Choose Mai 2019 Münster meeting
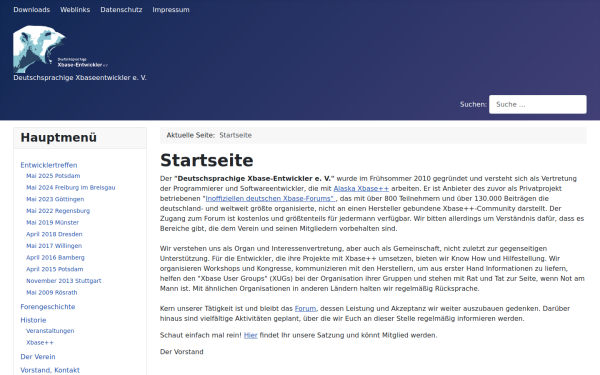 [52, 222]
